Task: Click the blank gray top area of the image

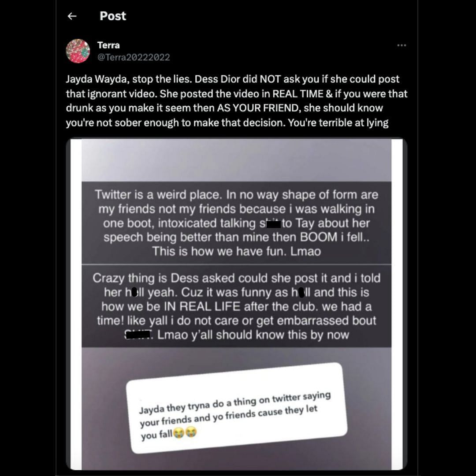Action: (237, 160)
